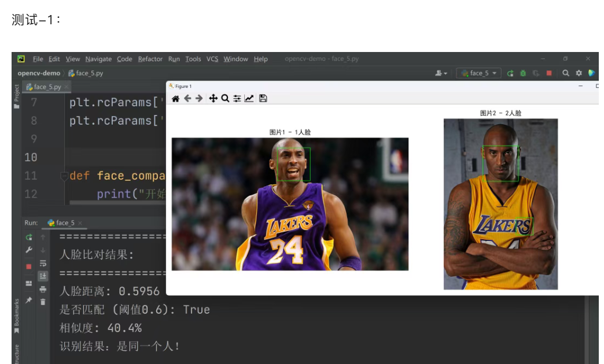Click the forward arrow in Figure toolbar
This screenshot has height=364, width=604.
coord(199,98)
